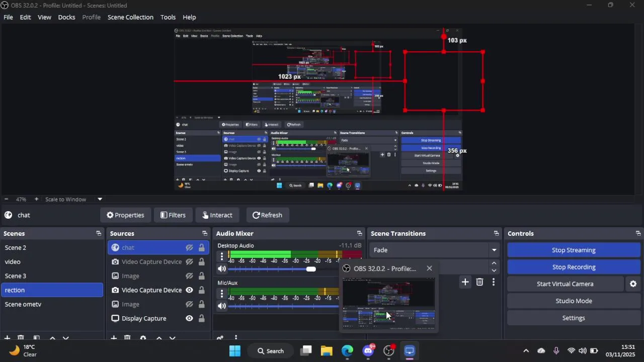The width and height of the screenshot is (644, 362).
Task: Start the Virtual Camera
Action: tap(565, 284)
